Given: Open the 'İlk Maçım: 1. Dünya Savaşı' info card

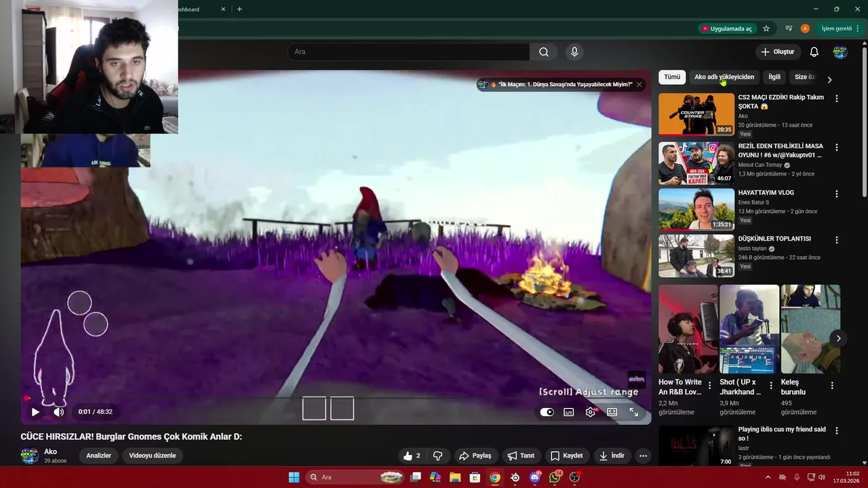Looking at the screenshot, I should click(x=560, y=84).
